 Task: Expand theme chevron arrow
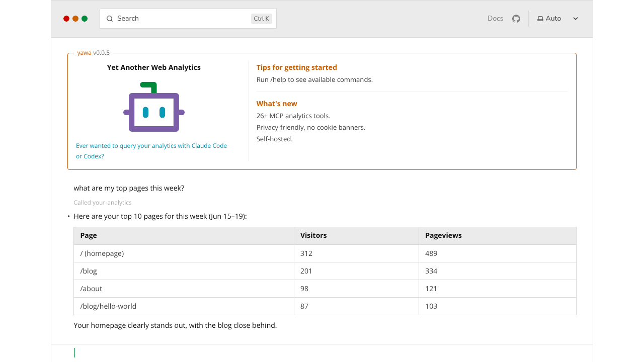[576, 19]
